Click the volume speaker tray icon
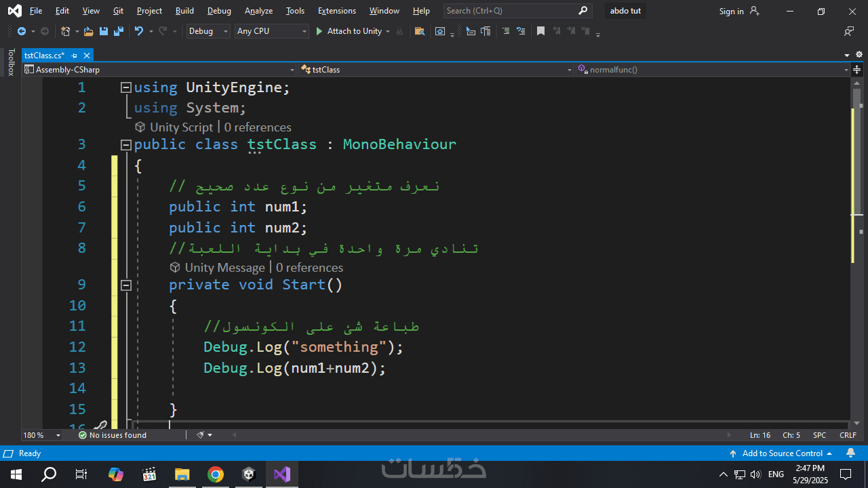868x488 pixels. point(755,474)
